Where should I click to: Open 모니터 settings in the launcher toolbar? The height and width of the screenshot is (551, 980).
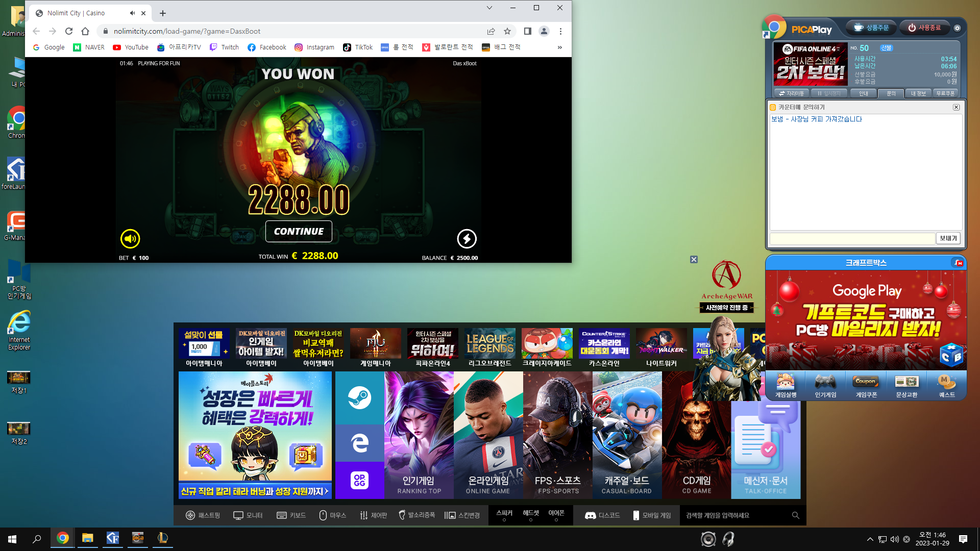(x=248, y=515)
